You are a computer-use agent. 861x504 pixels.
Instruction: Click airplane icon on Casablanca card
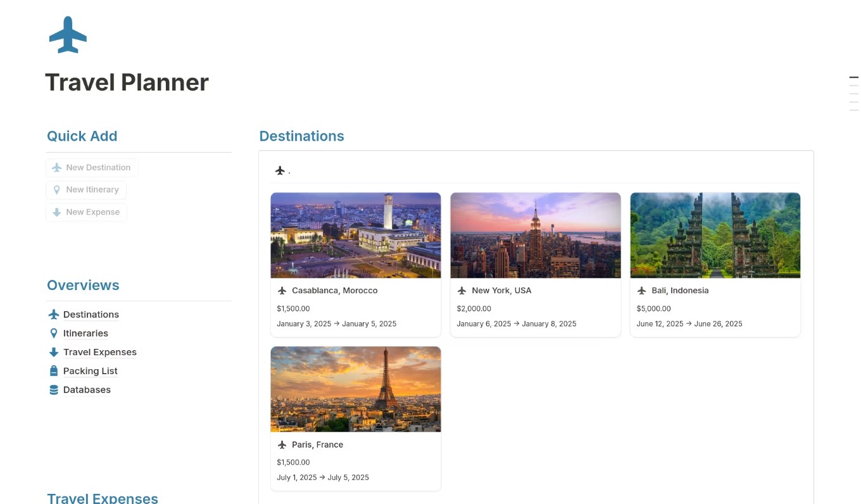[x=282, y=291]
